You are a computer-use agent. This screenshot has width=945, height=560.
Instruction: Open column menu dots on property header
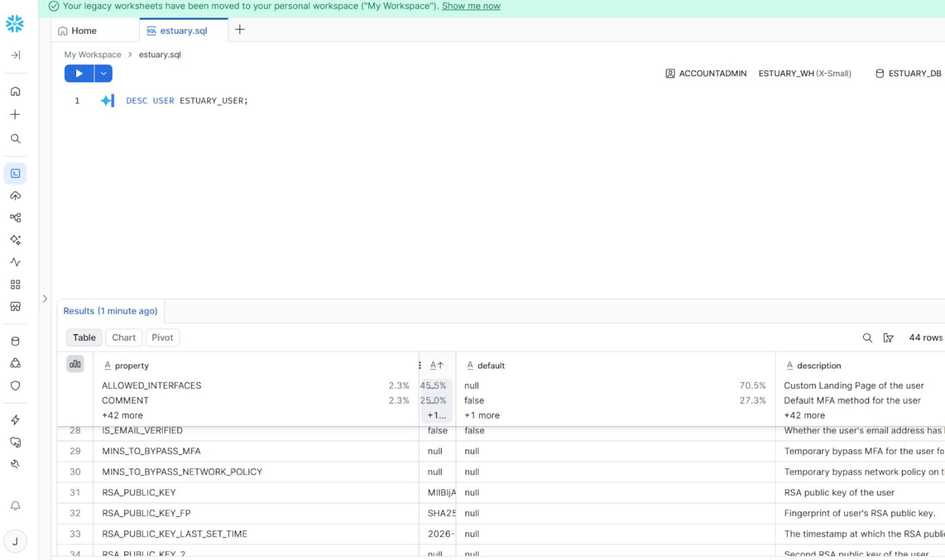pos(419,365)
